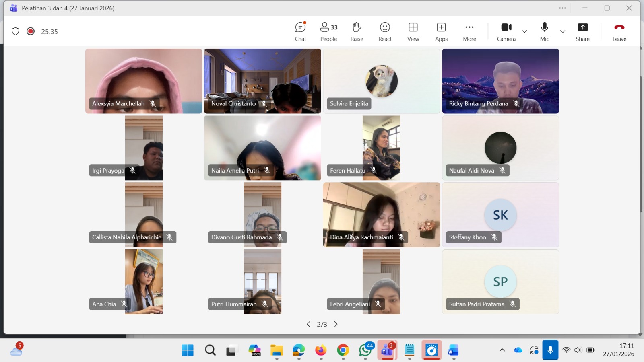Expand the Mic options dropdown arrow
The width and height of the screenshot is (644, 362).
[x=563, y=31]
